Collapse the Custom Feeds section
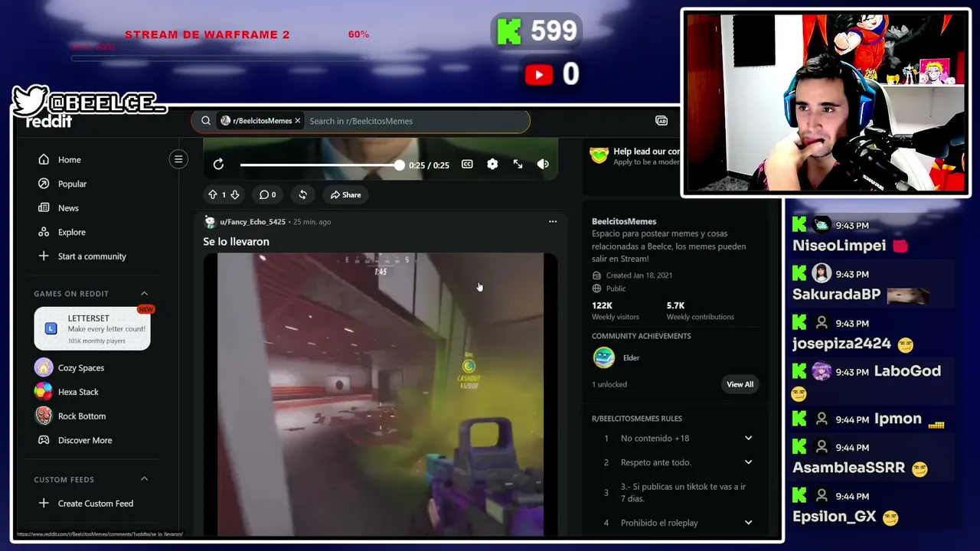Screen dimensions: 980x551 (144, 479)
